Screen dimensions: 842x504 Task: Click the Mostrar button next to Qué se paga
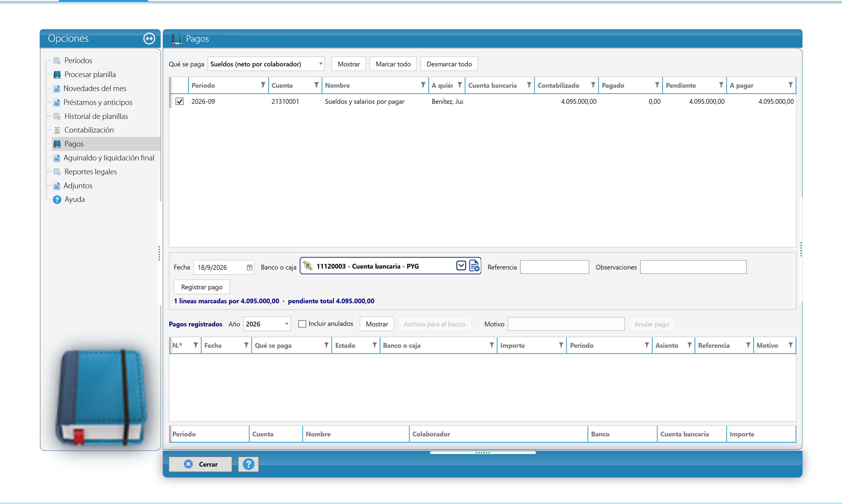pos(349,64)
